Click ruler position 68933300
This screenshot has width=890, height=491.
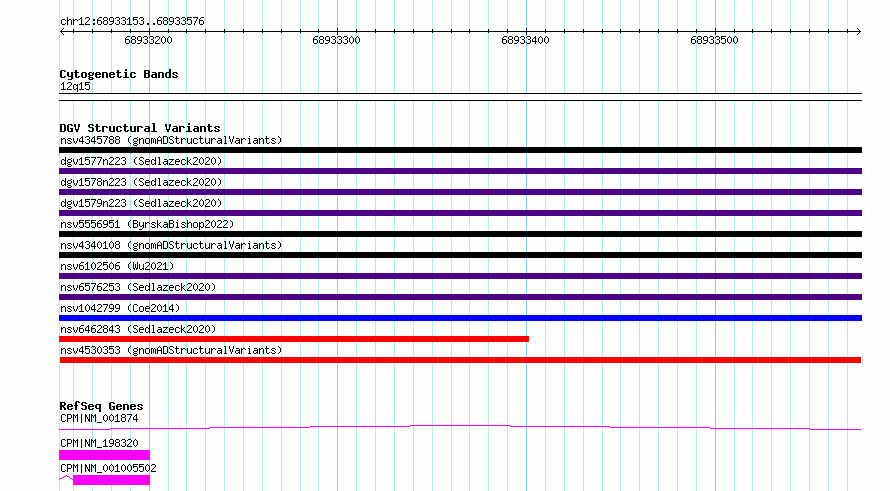point(337,40)
